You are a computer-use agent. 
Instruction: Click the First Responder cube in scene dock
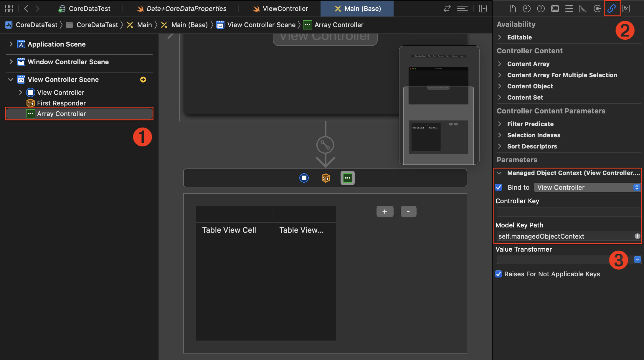(x=326, y=178)
